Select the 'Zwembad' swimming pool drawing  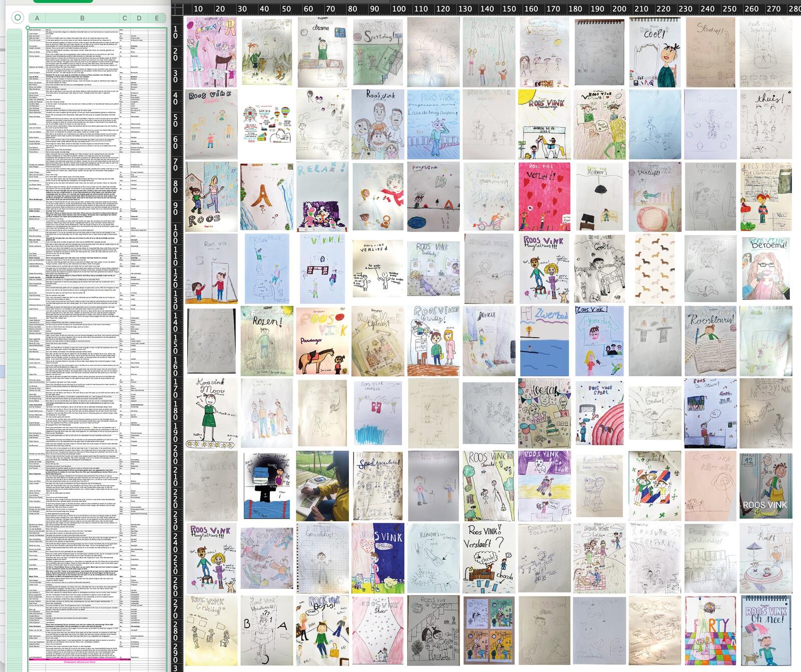(544, 341)
